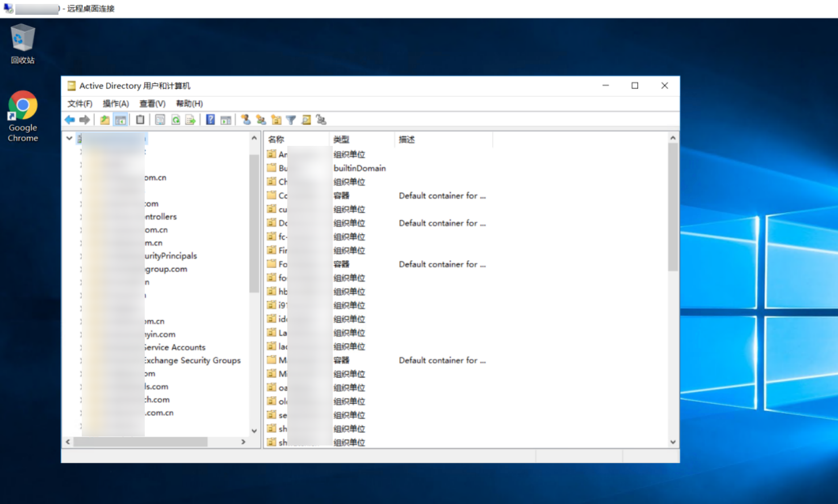The image size is (838, 504).
Task: Expand the '.com.cn' tree node
Action: 81,413
